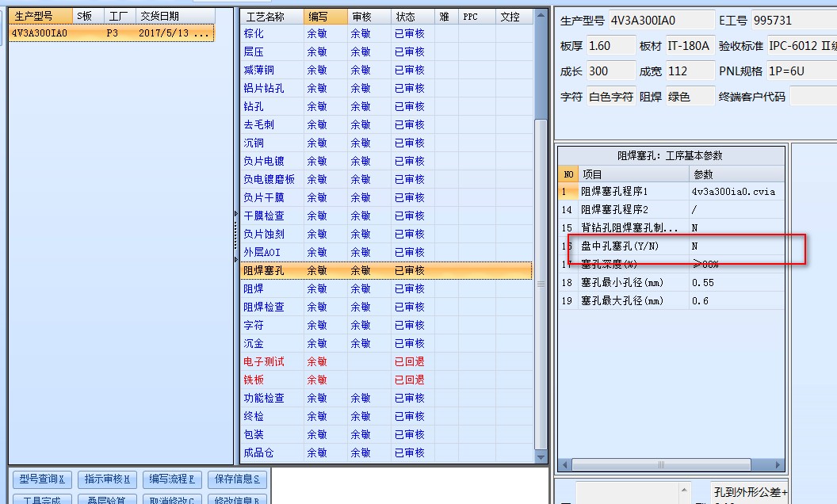Select parameter row 塞孔最大孔径(mm)

click(671, 300)
